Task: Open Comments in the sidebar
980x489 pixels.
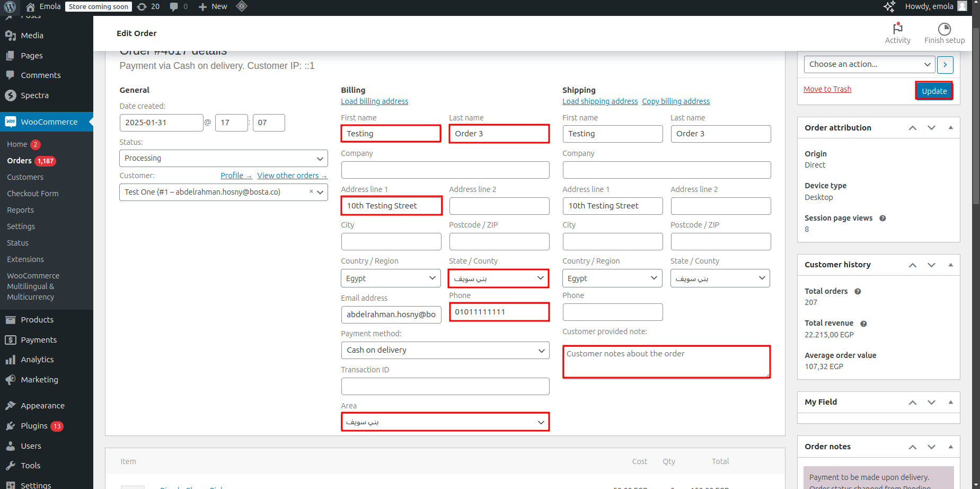Action: (x=41, y=75)
